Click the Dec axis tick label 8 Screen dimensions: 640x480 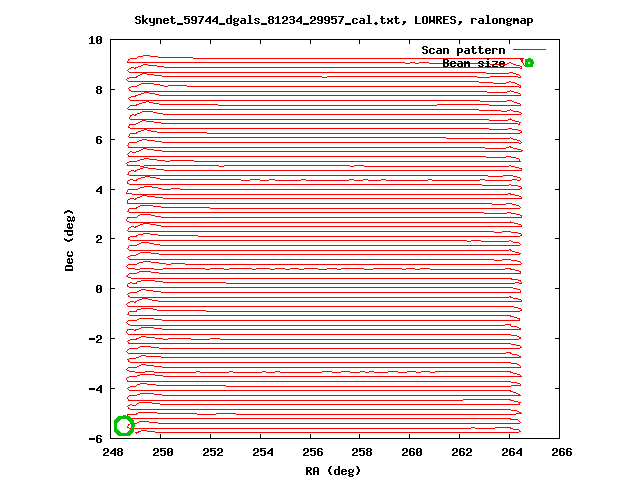[99, 90]
